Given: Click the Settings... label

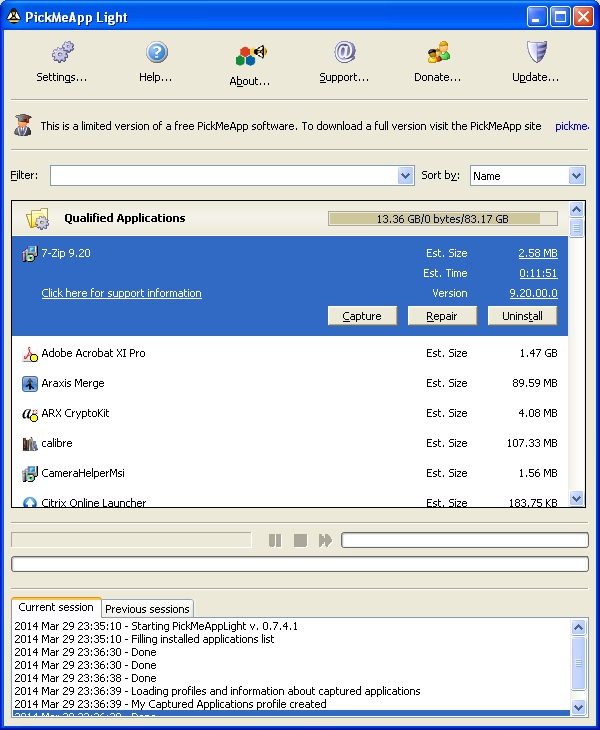Looking at the screenshot, I should (62, 77).
